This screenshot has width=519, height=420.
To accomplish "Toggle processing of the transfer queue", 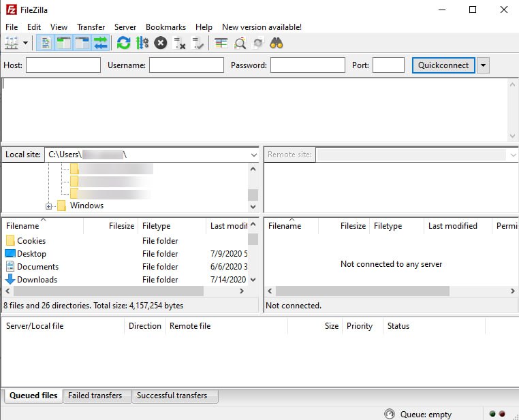I will 142,43.
